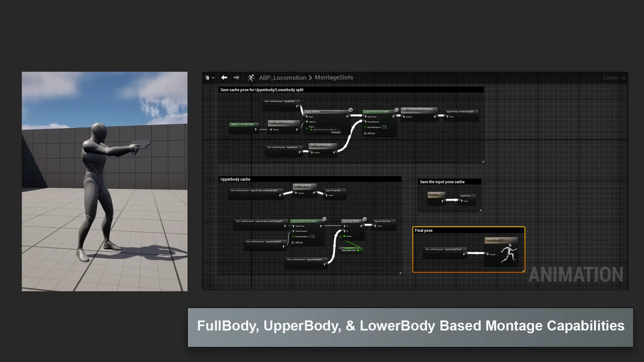The height and width of the screenshot is (362, 644).
Task: Select the Save the input pose cache comment
Action: tap(442, 182)
